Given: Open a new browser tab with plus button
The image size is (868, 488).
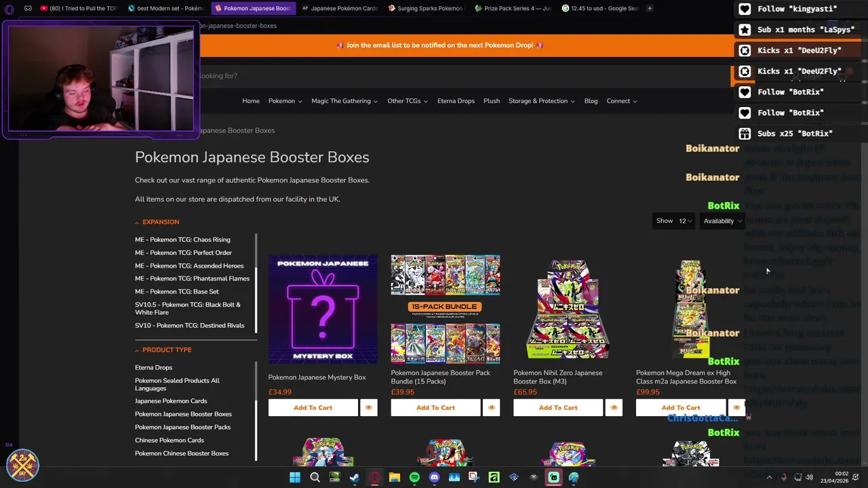Looking at the screenshot, I should coord(650,9).
